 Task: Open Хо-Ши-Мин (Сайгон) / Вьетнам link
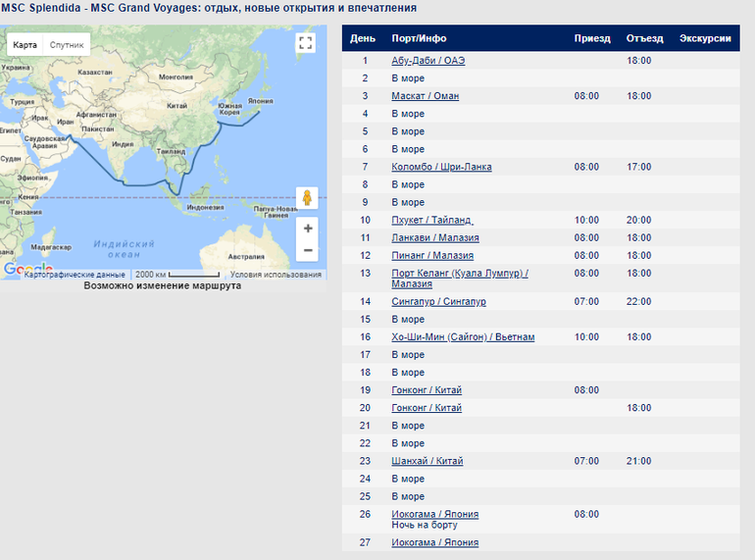pos(463,336)
